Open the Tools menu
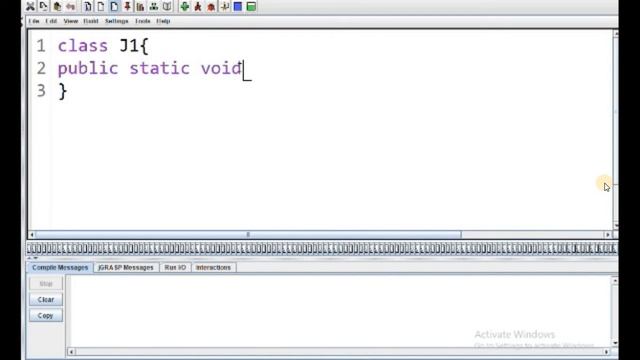This screenshot has height=360, width=640. coord(142,21)
